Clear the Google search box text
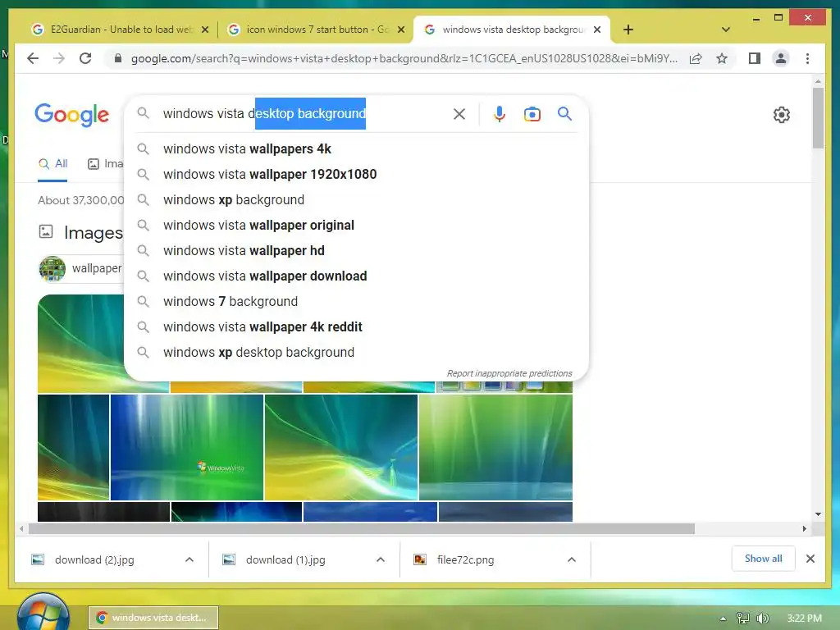The height and width of the screenshot is (630, 840). [x=459, y=113]
